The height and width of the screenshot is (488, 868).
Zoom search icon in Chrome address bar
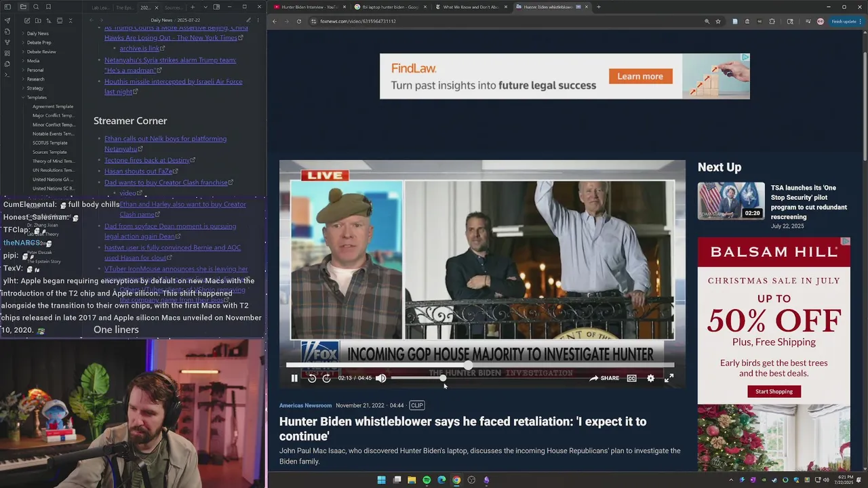(x=707, y=21)
